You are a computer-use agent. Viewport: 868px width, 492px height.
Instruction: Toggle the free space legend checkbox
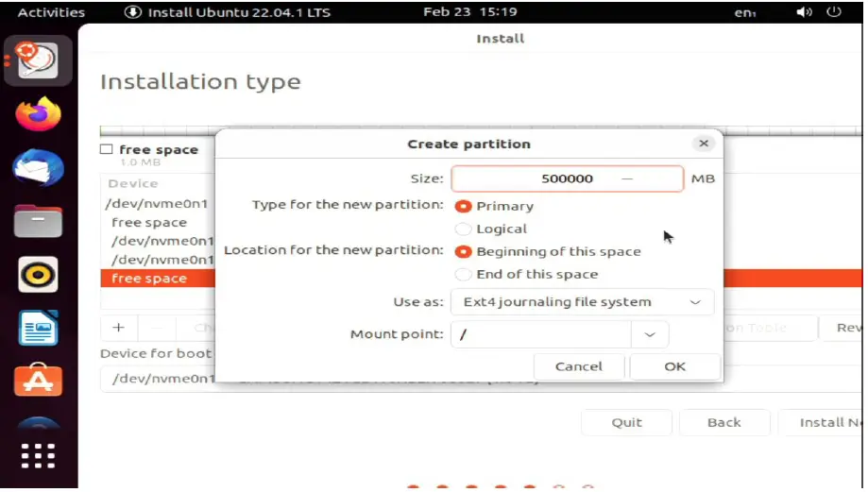[107, 149]
